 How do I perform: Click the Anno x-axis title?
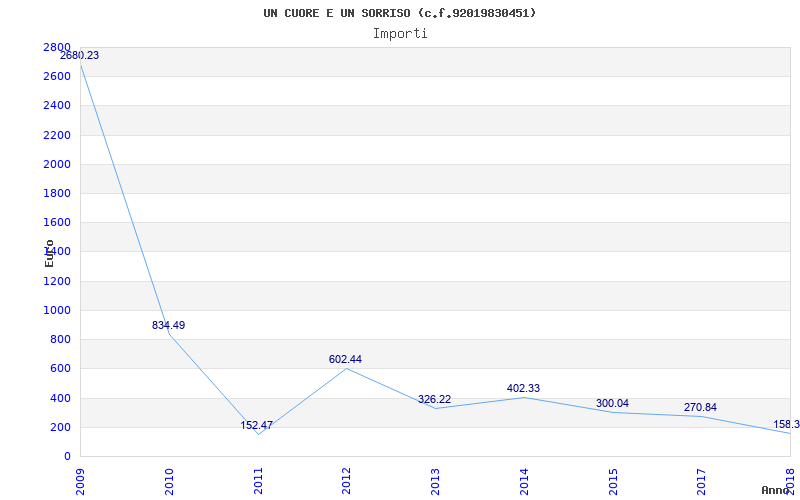776,490
